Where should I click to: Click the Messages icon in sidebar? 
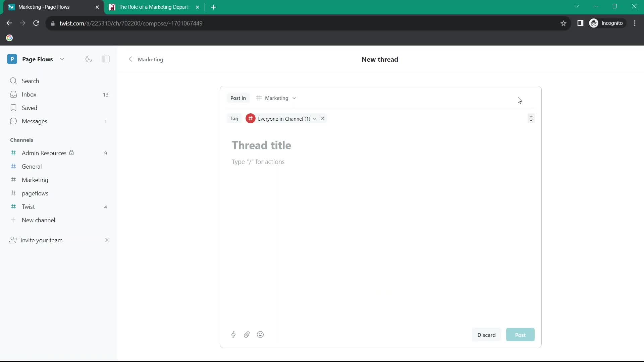tap(13, 121)
